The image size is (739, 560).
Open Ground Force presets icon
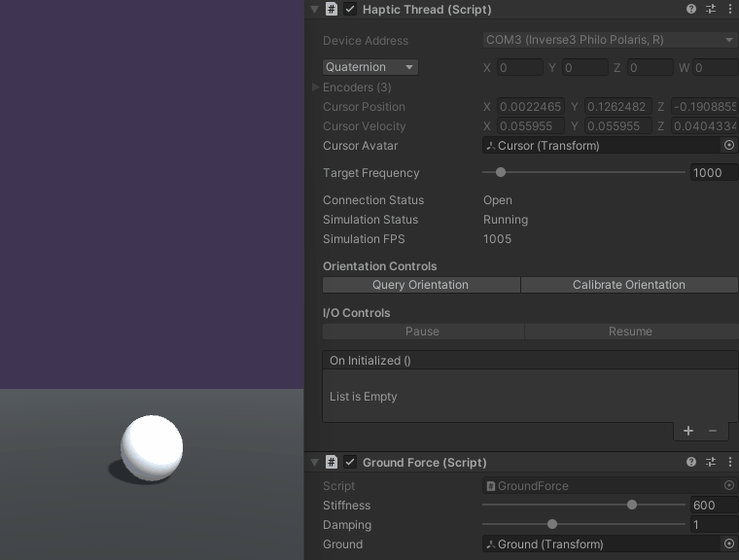(711, 462)
